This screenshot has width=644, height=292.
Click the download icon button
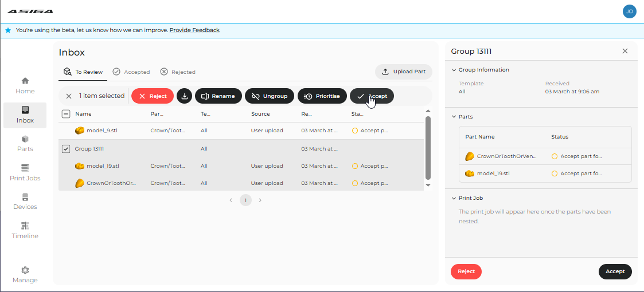tap(185, 96)
